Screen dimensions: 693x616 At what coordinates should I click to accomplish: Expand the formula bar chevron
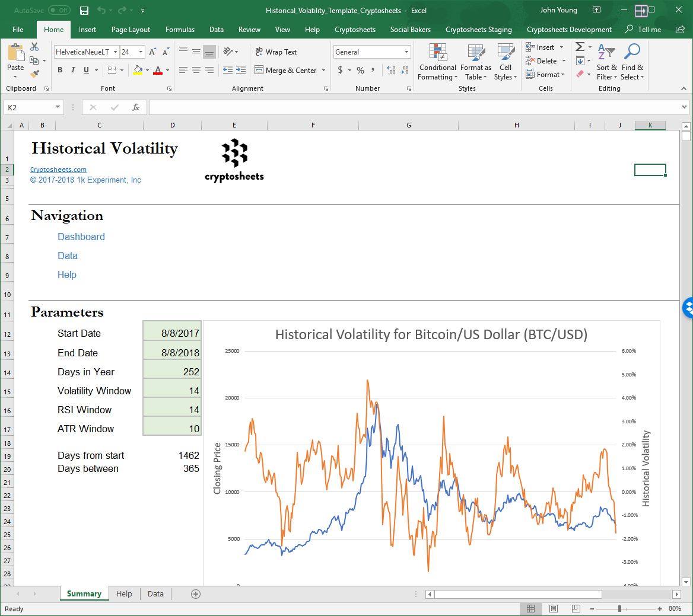coord(684,107)
